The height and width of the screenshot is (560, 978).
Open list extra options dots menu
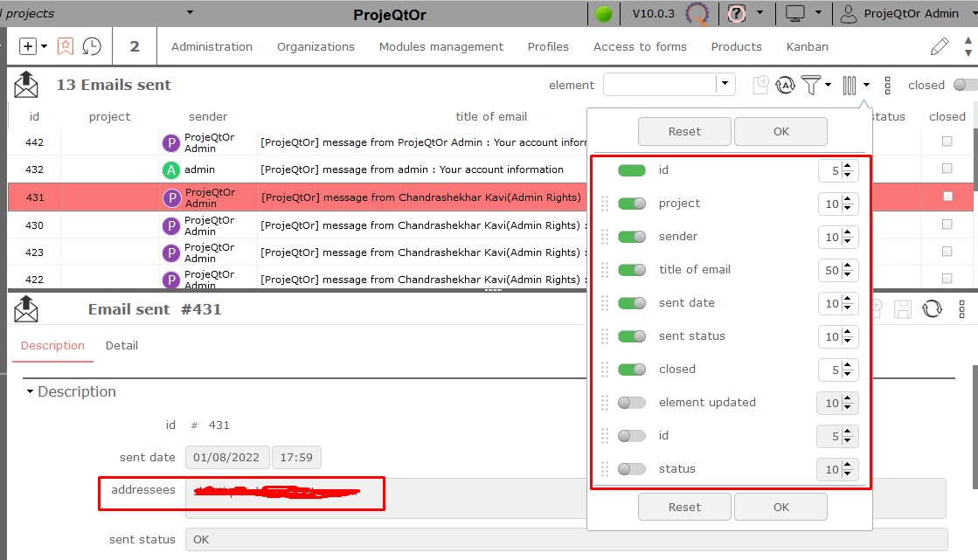(x=887, y=86)
